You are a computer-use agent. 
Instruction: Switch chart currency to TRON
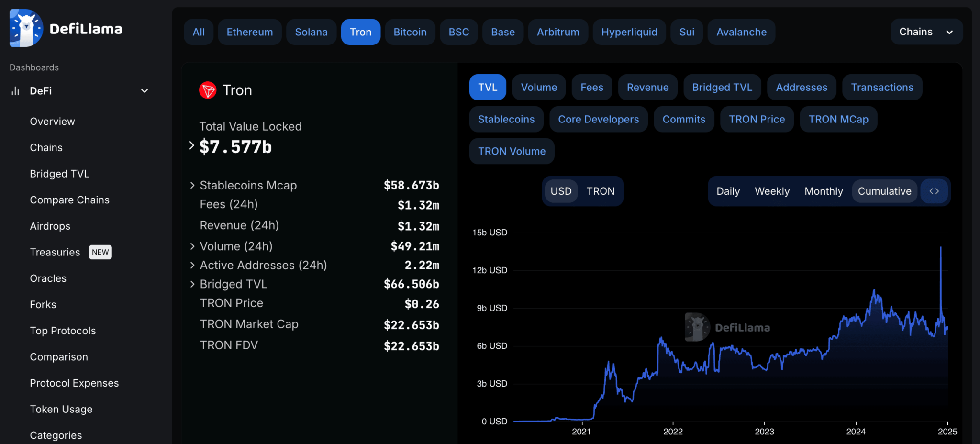(601, 191)
